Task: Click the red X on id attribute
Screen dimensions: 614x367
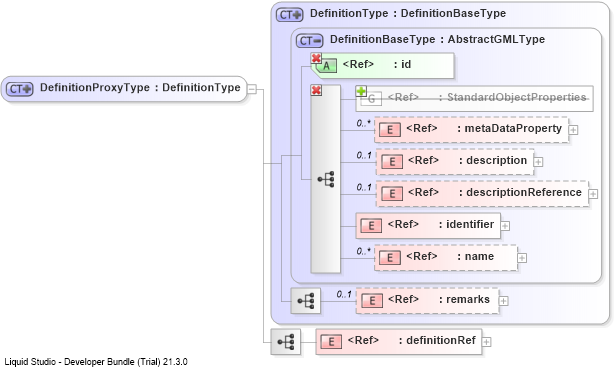Action: (316, 58)
